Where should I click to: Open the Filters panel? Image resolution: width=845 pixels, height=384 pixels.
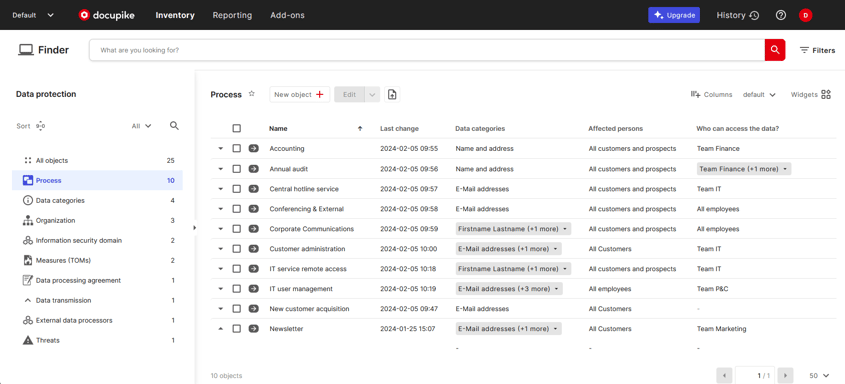[x=817, y=50]
